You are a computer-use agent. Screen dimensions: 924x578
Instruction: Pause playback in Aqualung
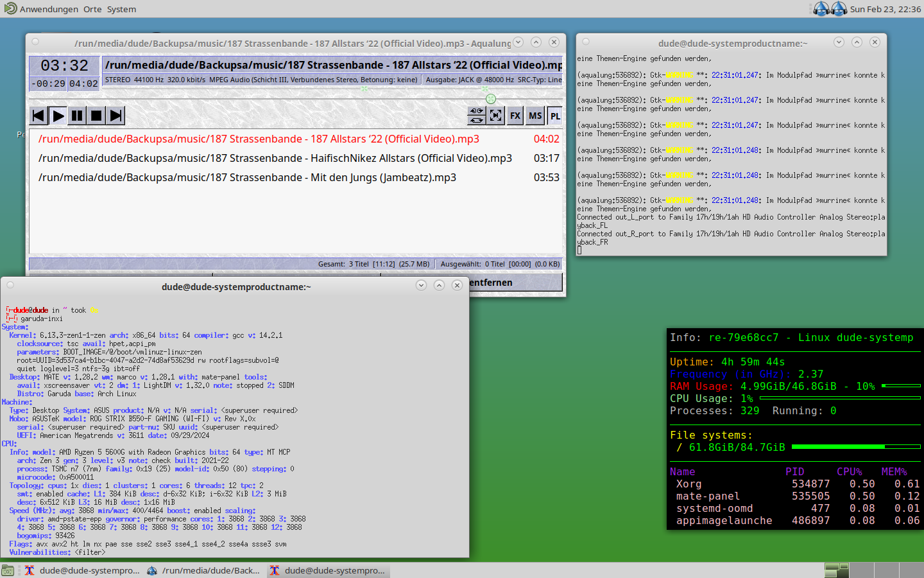tap(77, 116)
